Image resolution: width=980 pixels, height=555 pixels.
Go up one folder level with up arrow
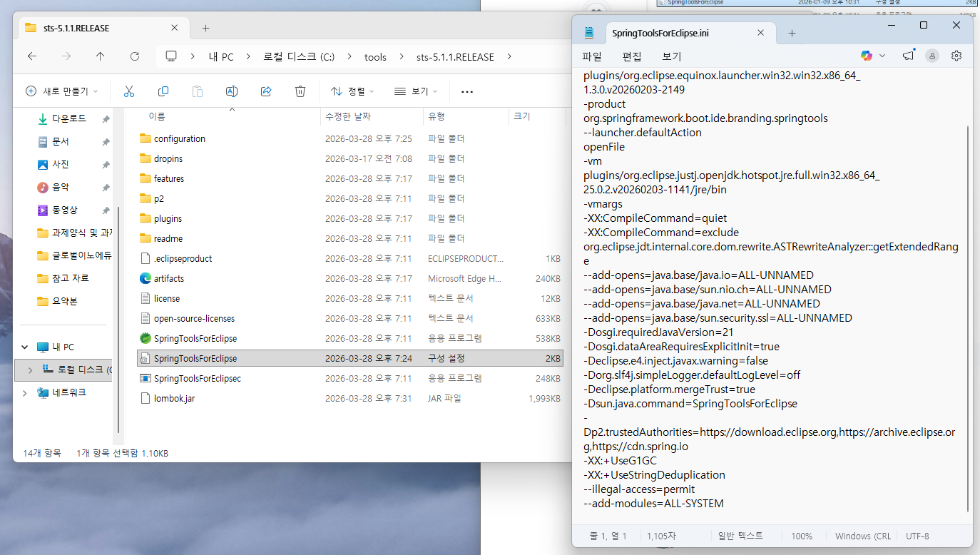(100, 57)
